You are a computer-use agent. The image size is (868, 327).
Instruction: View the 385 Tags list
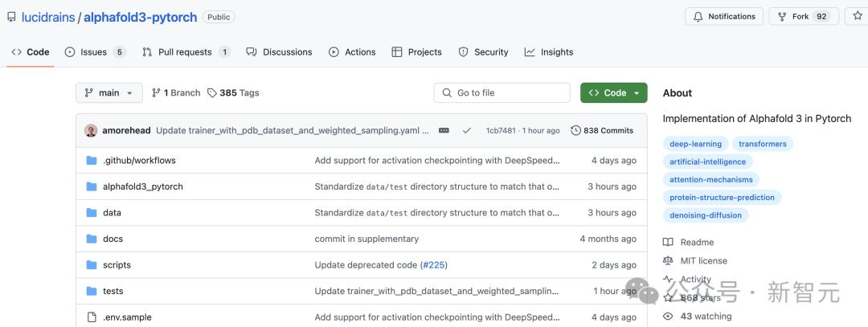(x=233, y=92)
